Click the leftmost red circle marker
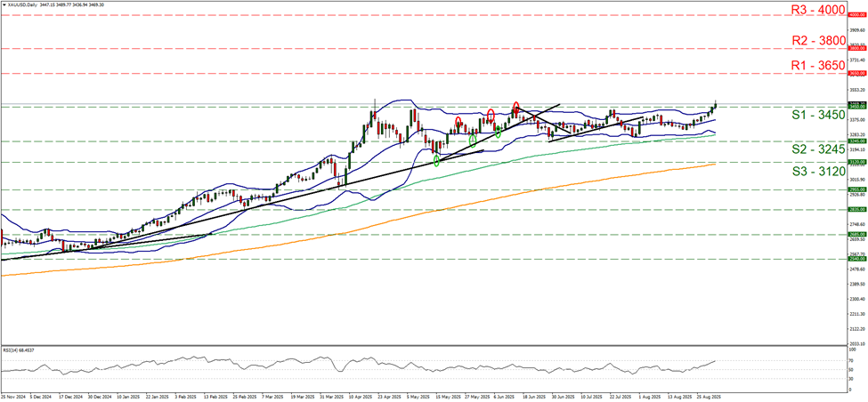 458,121
